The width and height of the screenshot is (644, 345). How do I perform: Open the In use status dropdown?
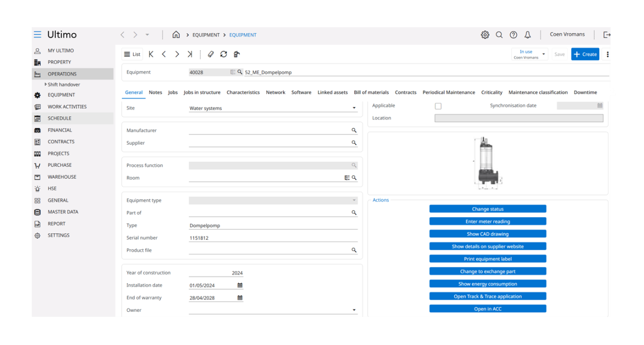tap(543, 54)
